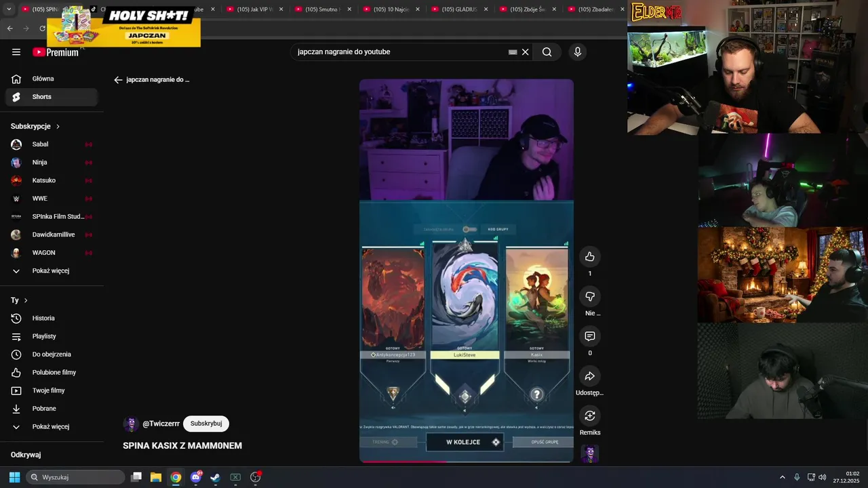Click the magnifier search button
Image resolution: width=868 pixels, height=488 pixels.
tap(547, 52)
